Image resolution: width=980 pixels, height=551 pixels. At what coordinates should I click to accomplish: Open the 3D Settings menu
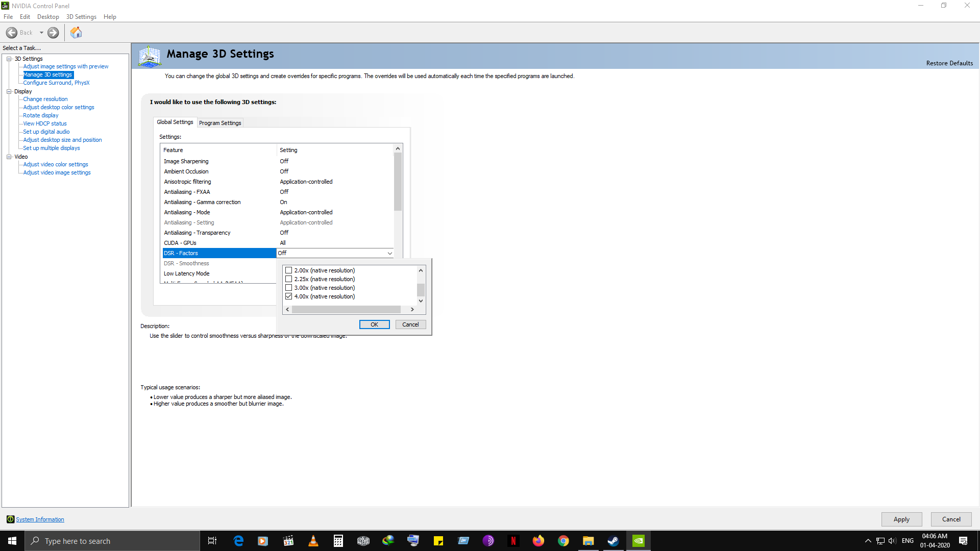[x=81, y=17]
